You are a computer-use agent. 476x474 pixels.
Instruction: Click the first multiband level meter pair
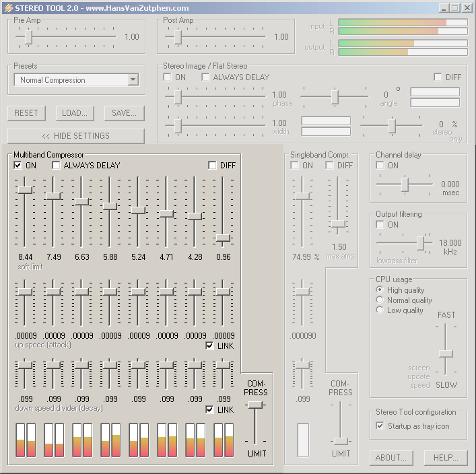tap(26, 440)
